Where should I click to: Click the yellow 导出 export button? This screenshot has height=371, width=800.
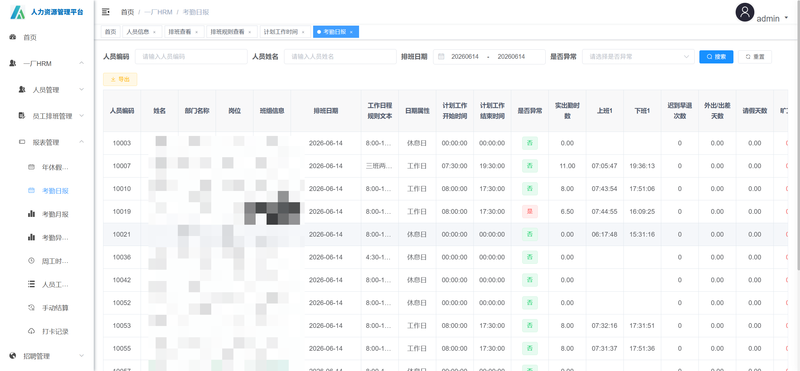pos(120,79)
